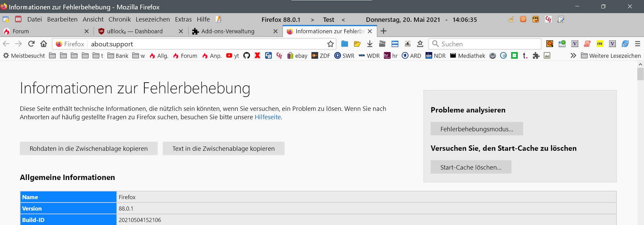Open the downloads arrow in the toolbar

369,44
